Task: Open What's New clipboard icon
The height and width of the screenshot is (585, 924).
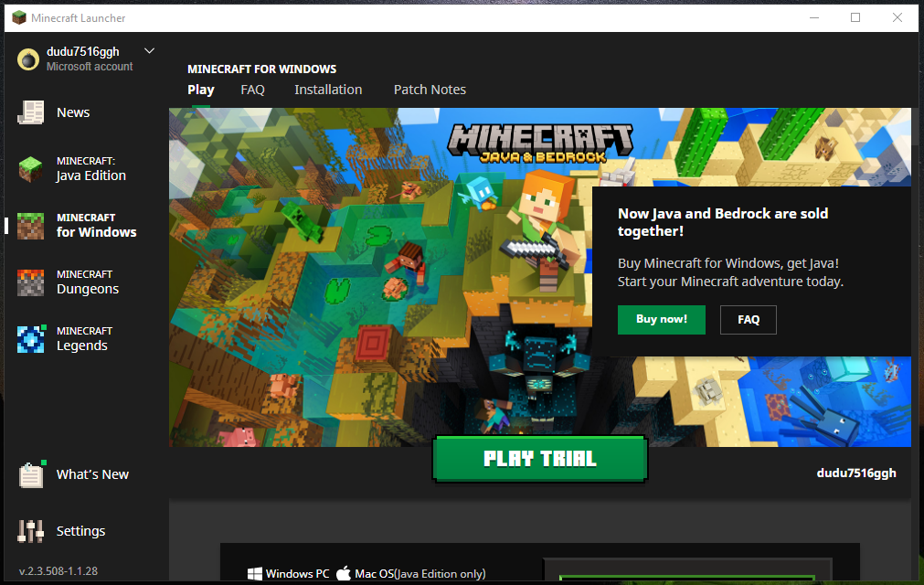Action: click(31, 474)
